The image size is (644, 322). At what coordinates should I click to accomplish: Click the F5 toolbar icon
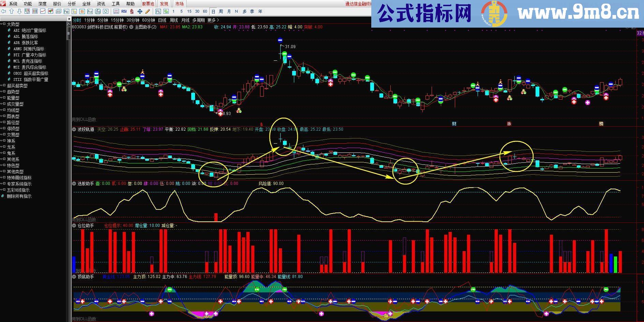coord(158,11)
